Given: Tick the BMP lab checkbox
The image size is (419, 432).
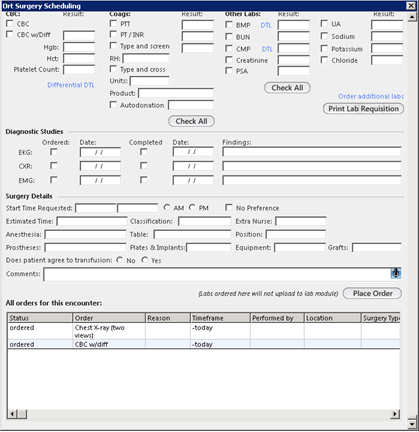Looking at the screenshot, I should (229, 25).
